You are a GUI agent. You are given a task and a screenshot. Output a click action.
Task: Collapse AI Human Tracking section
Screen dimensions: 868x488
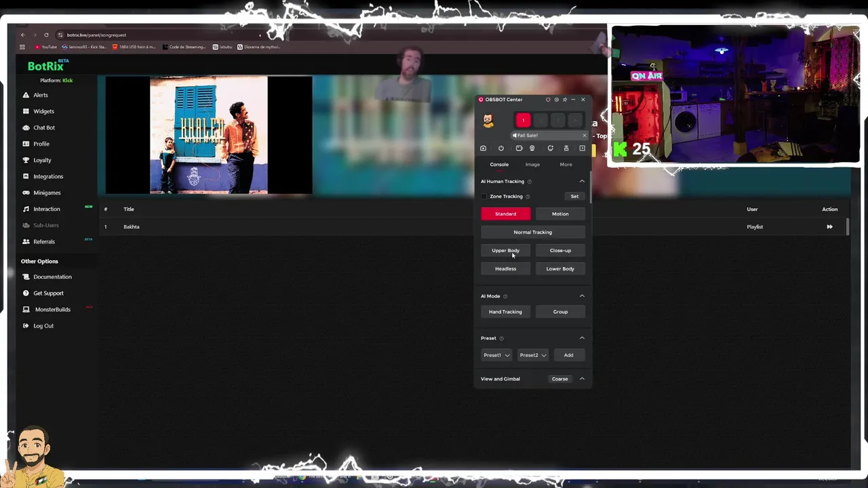click(x=582, y=182)
